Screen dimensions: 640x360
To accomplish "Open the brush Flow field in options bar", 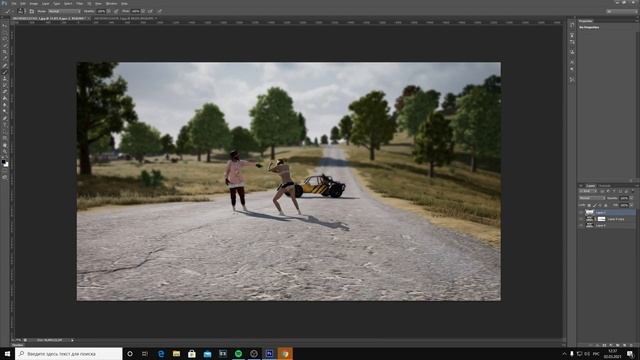I will tap(136, 11).
